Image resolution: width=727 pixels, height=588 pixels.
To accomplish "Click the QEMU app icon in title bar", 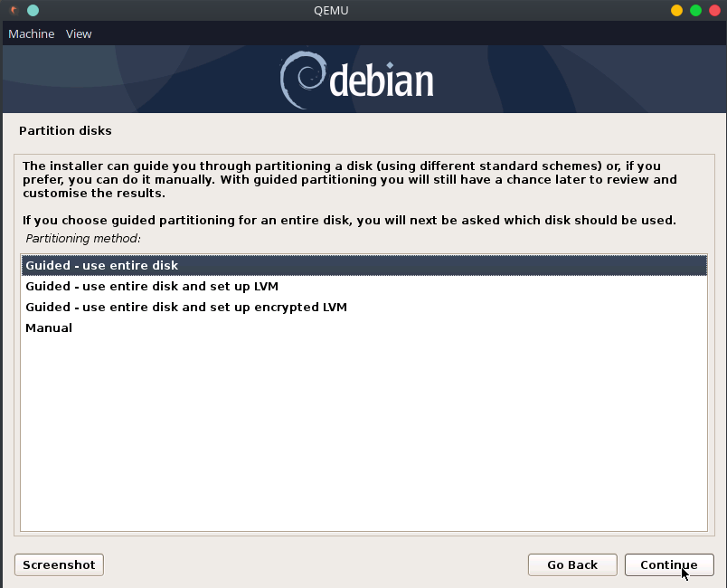I will pyautogui.click(x=14, y=11).
